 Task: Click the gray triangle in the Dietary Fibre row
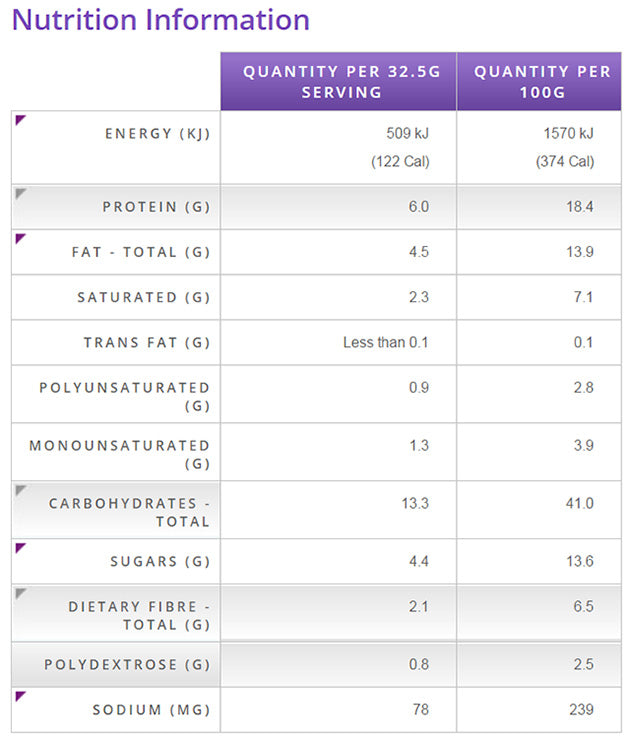click(x=20, y=594)
